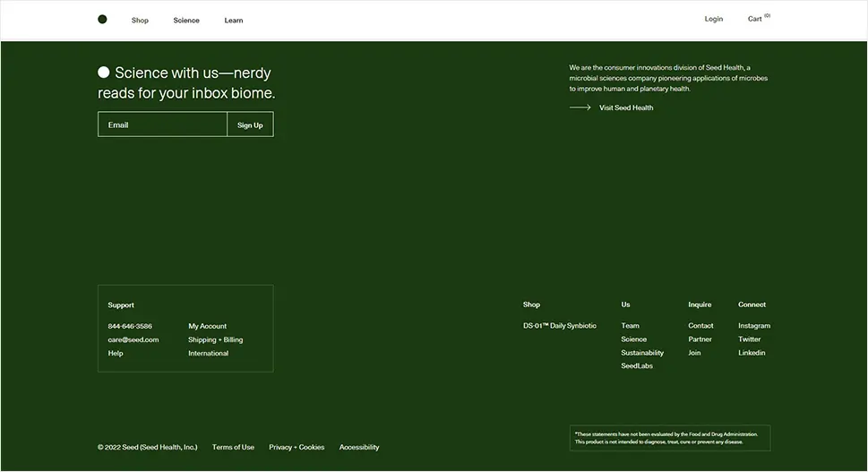
Task: Read the Terms of Use
Action: click(x=233, y=447)
